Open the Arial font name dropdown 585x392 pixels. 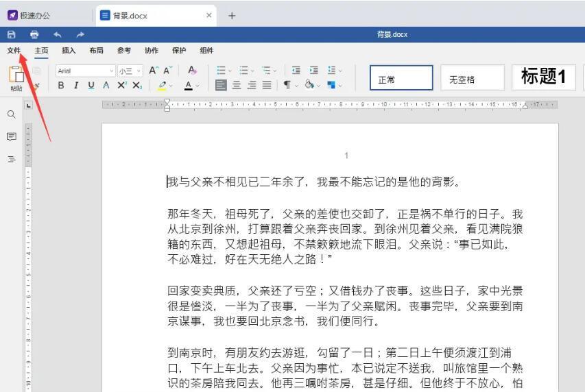click(111, 71)
